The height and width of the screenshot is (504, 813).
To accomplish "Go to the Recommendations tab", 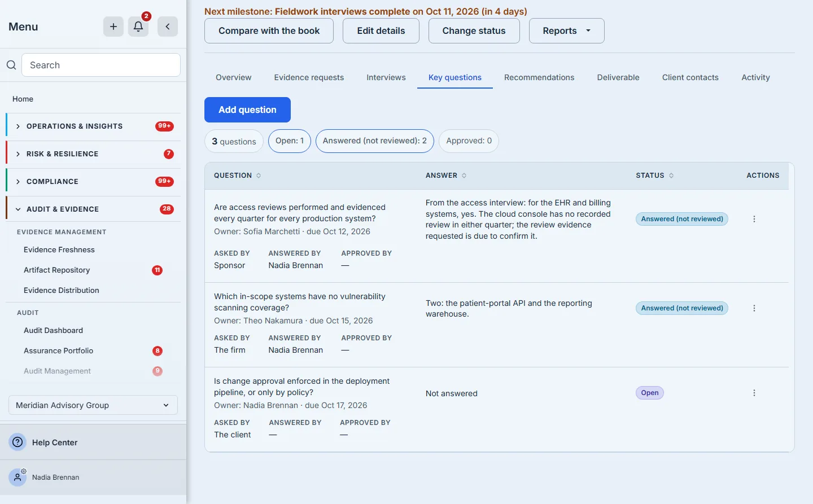I will click(539, 77).
